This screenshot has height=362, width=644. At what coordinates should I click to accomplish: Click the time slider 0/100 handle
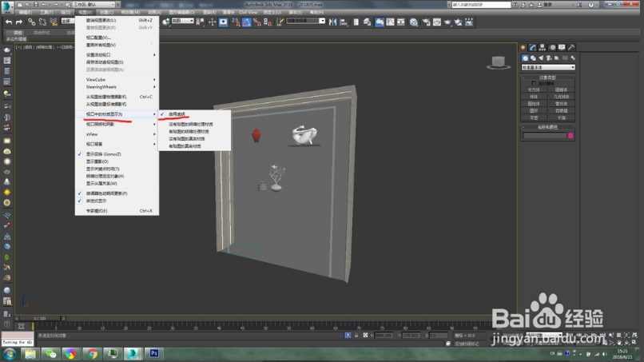coord(40,318)
